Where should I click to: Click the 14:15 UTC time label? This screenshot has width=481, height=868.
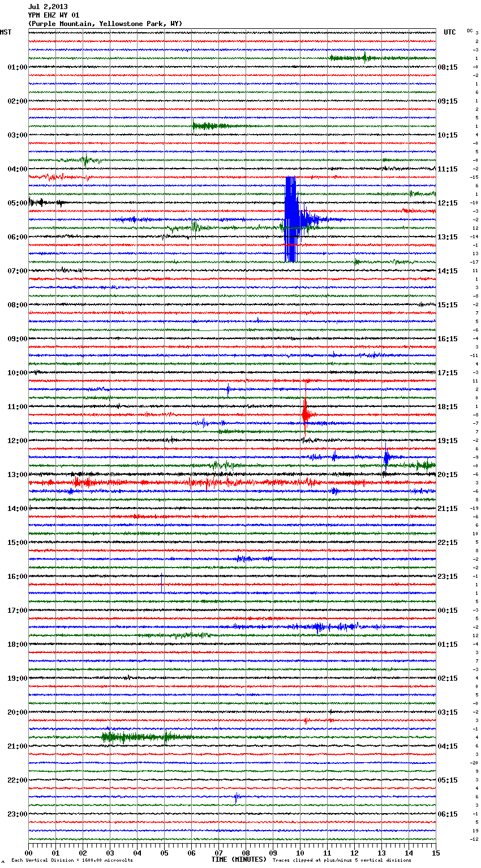pyautogui.click(x=448, y=271)
